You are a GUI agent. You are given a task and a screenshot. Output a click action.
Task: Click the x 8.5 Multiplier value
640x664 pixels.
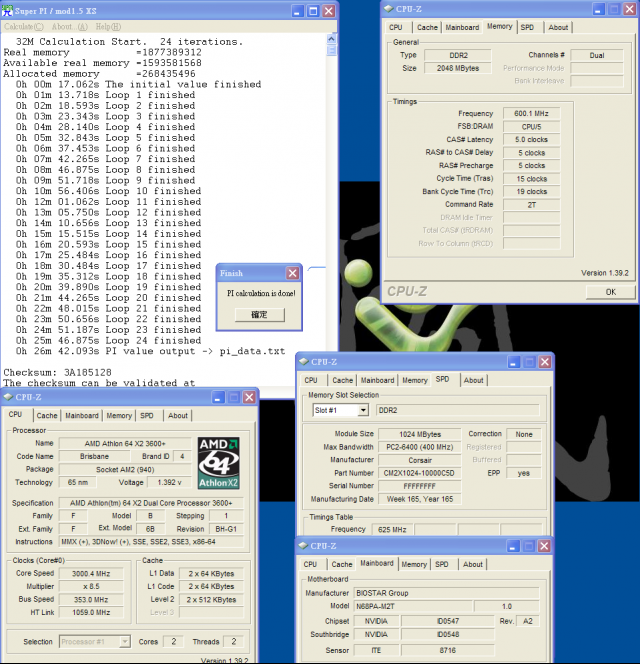coord(91,587)
